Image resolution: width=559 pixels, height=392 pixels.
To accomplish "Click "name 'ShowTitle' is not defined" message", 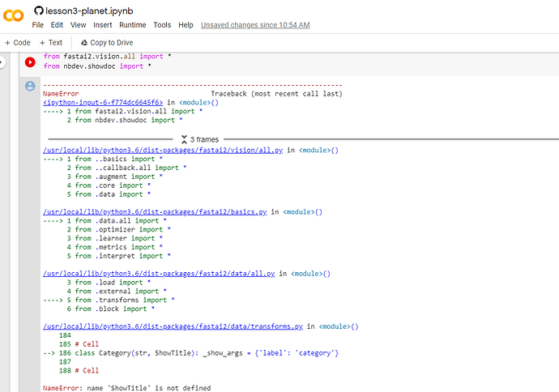I will (148, 388).
